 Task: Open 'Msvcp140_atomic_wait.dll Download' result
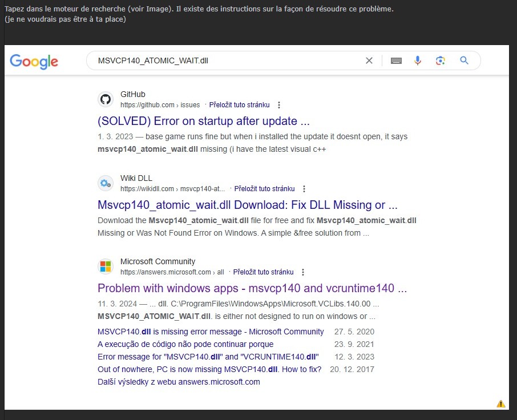[247, 205]
